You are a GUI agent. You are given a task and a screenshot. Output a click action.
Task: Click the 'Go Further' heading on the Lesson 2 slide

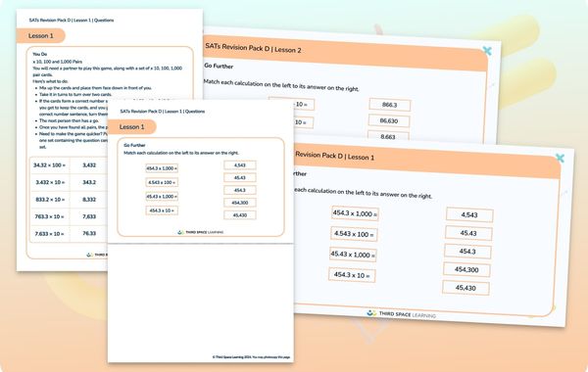pyautogui.click(x=219, y=66)
